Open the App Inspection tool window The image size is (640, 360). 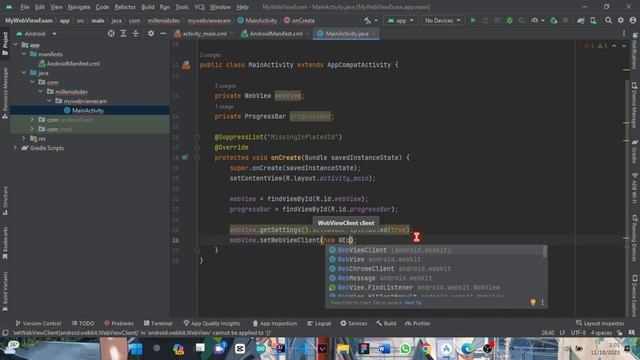[274, 323]
